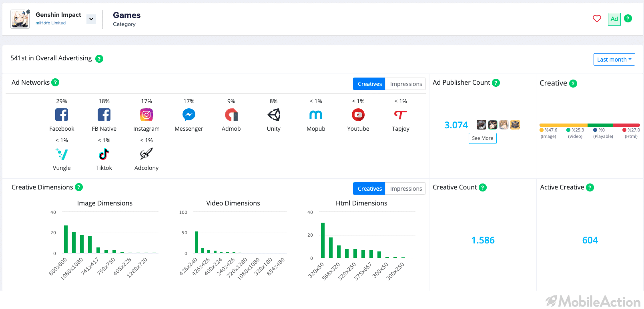Open the Creative Dimensions help icon
The width and height of the screenshot is (644, 309).
click(x=79, y=187)
